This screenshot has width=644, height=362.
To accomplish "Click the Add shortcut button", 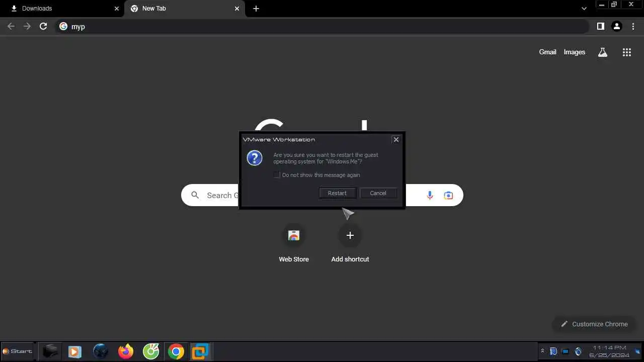I will point(350,244).
